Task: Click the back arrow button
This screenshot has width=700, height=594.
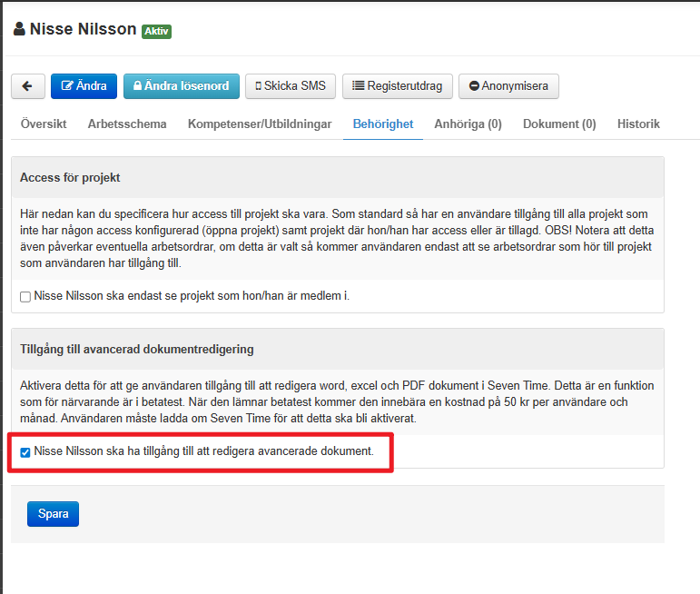Action: (28, 86)
